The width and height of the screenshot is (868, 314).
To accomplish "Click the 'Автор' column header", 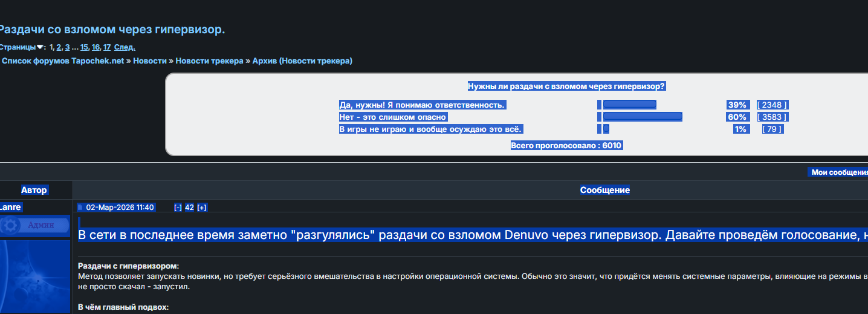I will (x=34, y=190).
